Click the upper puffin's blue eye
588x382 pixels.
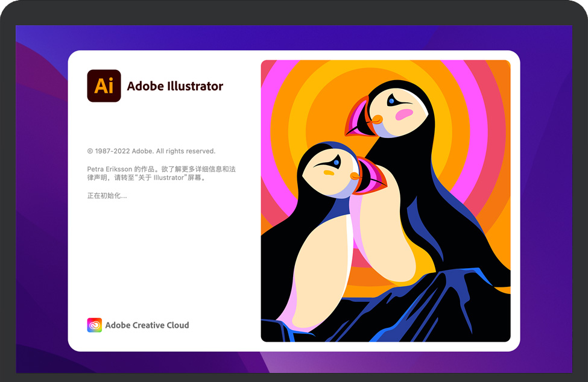tap(391, 101)
